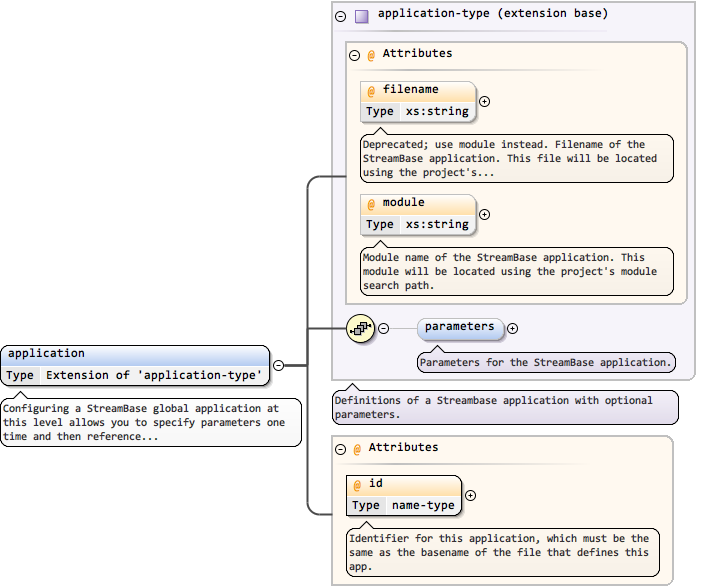Expand details of id attribute
The image size is (713, 587).
click(471, 496)
